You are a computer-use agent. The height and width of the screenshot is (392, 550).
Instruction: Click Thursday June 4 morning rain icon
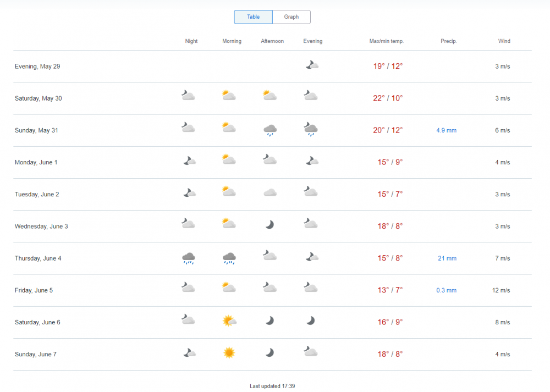tap(229, 258)
